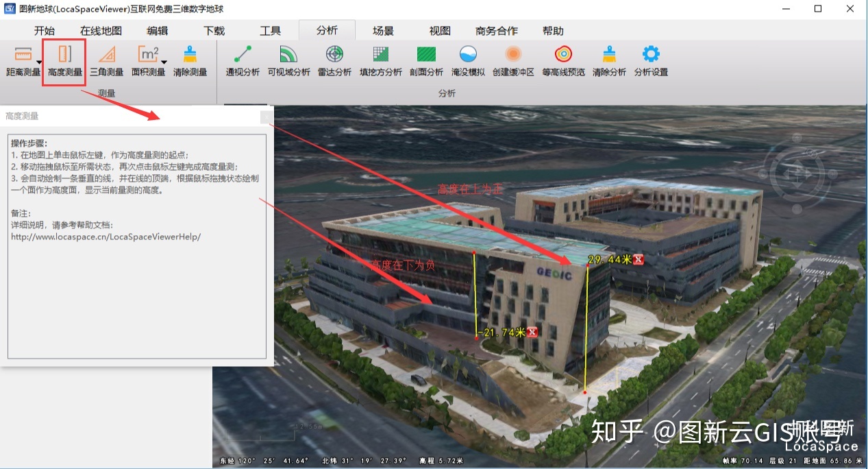The image size is (868, 469).
Task: Go to the 下载 ribbon tab
Action: tap(214, 31)
